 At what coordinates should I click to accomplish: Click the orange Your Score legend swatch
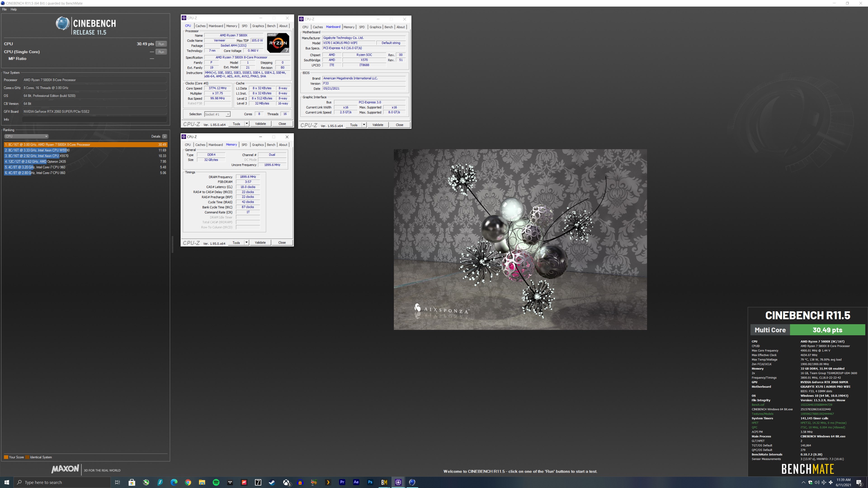(6, 457)
